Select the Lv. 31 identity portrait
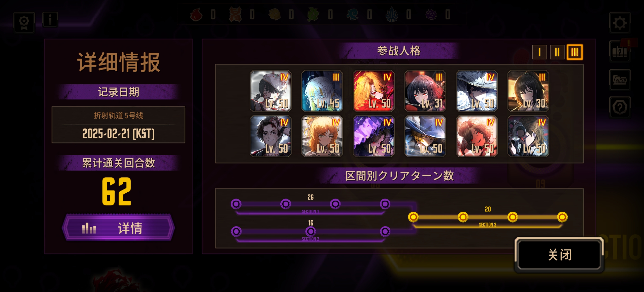Image resolution: width=644 pixels, height=292 pixels. point(425,91)
